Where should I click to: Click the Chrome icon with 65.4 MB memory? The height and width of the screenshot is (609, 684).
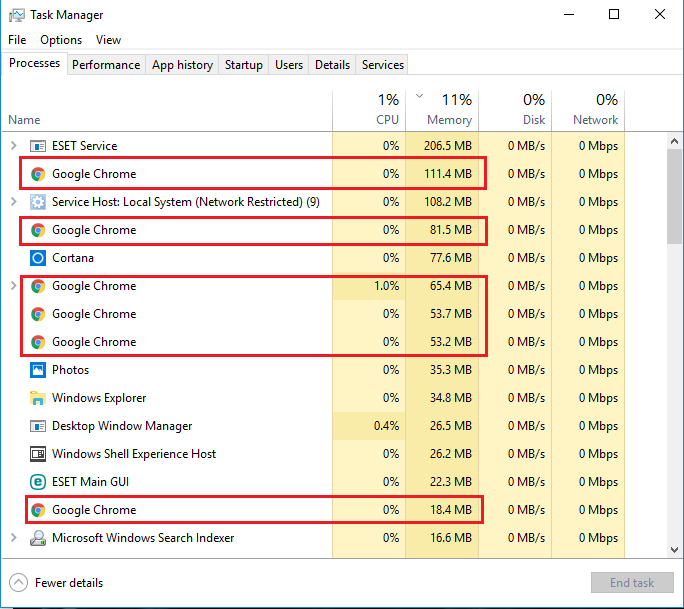(38, 286)
